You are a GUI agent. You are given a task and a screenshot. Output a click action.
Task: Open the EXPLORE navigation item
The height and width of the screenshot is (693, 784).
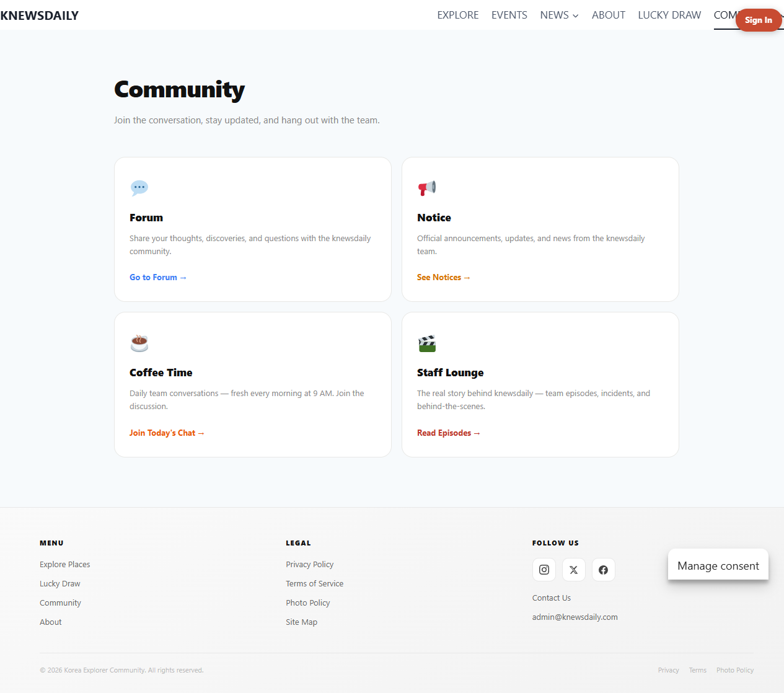point(457,15)
